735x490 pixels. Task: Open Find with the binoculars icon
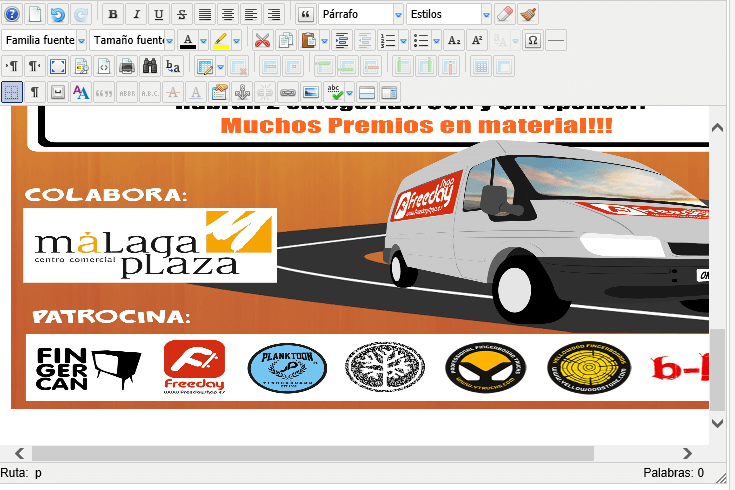coord(150,66)
